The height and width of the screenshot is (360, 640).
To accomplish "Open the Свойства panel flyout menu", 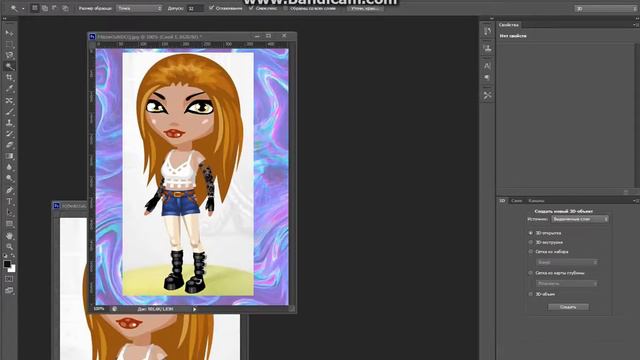I will 635,25.
